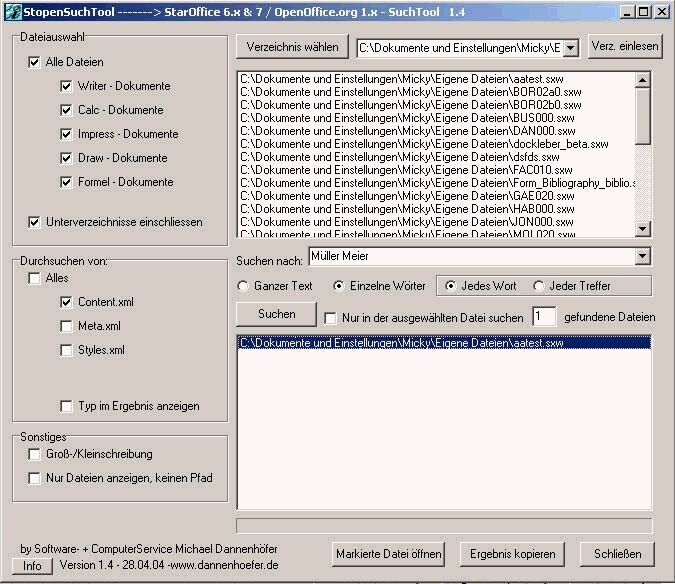675x584 pixels.
Task: Click the gefundene Dateien count field
Action: [544, 317]
